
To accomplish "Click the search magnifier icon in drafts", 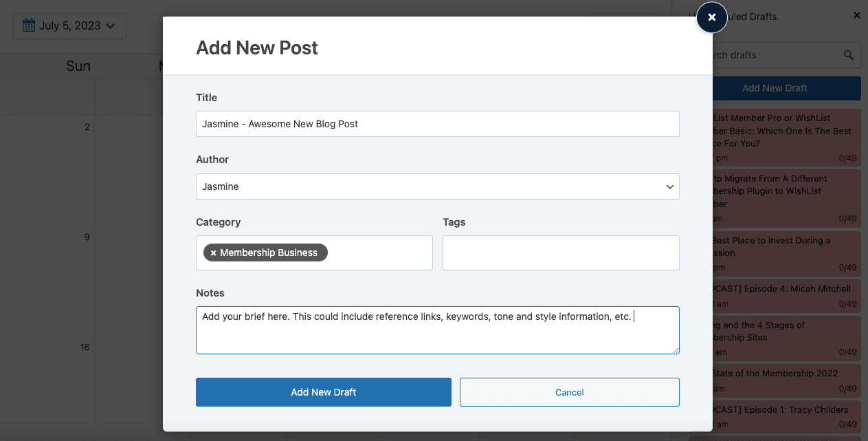I will coord(849,55).
